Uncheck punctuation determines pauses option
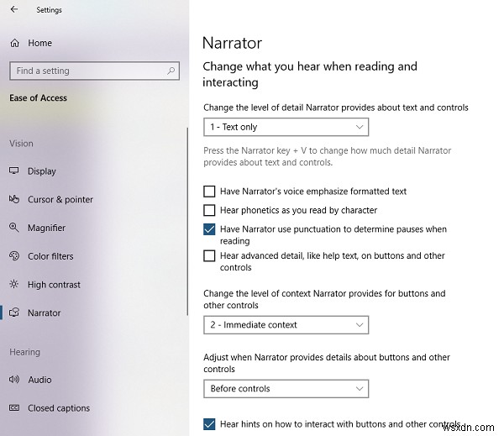504x436 pixels. [x=209, y=229]
